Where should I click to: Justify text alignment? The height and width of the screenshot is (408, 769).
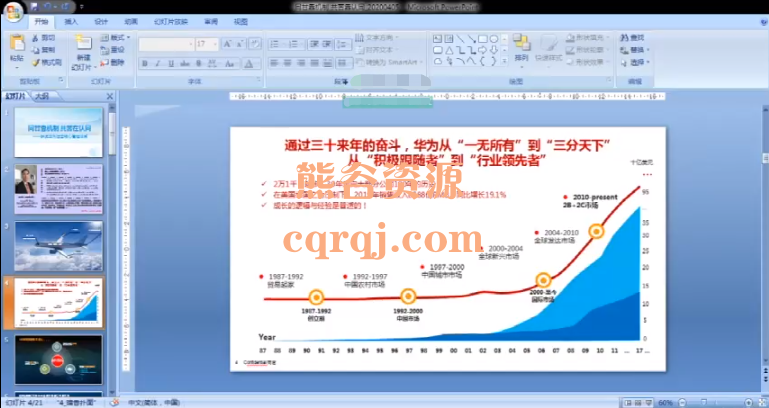[x=314, y=63]
